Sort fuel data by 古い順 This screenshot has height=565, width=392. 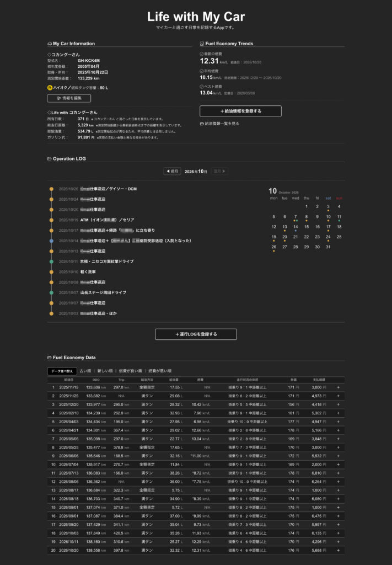coord(85,371)
